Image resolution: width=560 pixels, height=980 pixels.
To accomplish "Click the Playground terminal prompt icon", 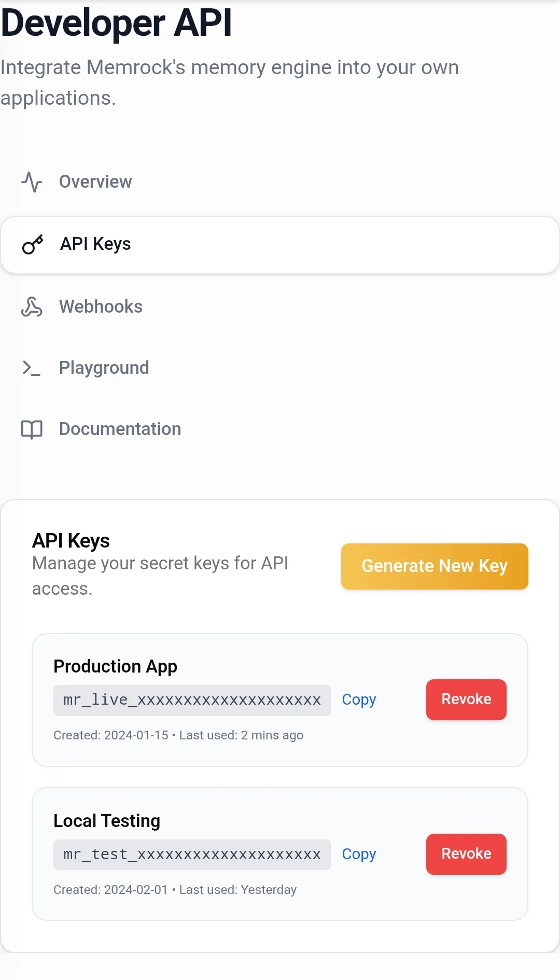I will (32, 368).
